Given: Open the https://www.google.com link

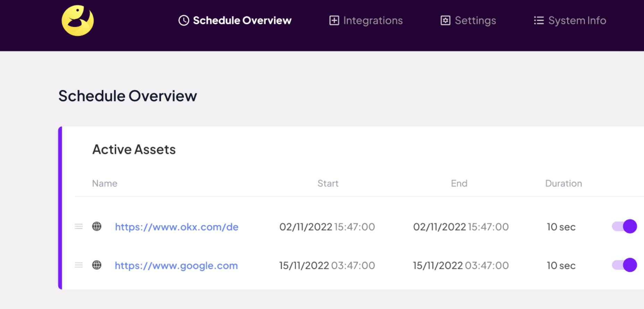Looking at the screenshot, I should (x=176, y=266).
